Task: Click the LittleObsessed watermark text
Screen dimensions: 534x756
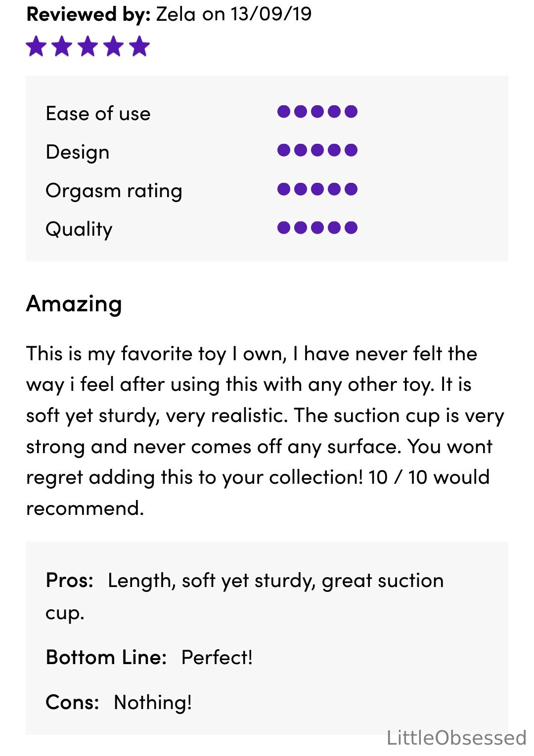Action: point(456,738)
